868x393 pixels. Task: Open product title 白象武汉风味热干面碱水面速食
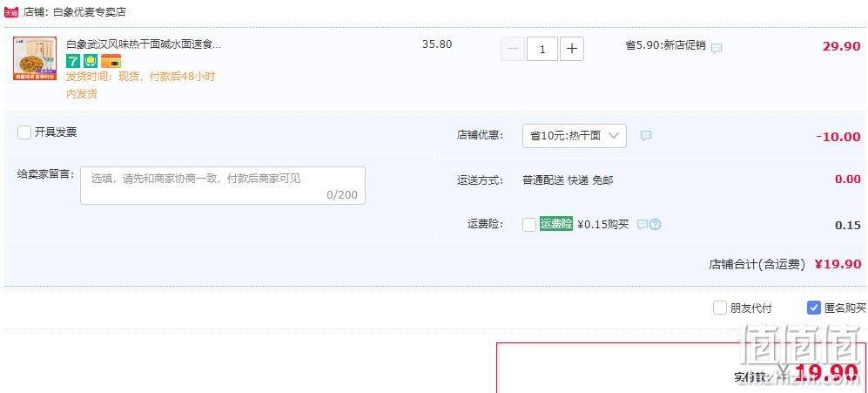point(144,44)
